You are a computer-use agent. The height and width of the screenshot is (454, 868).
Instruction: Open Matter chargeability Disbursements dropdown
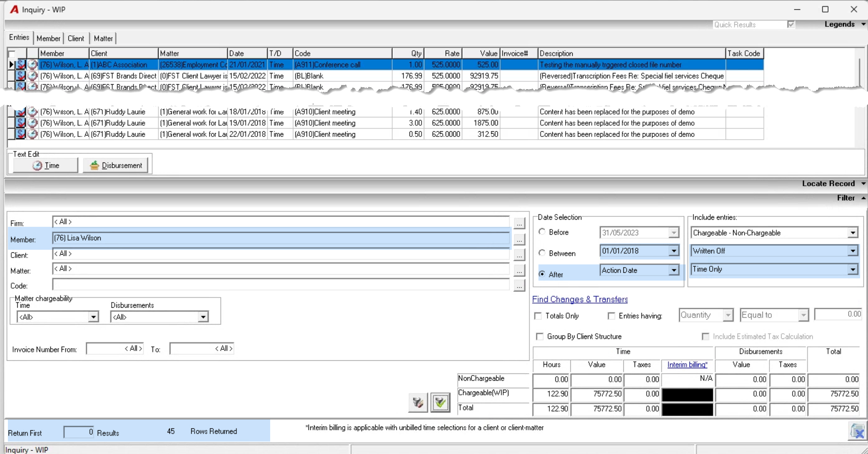point(203,317)
